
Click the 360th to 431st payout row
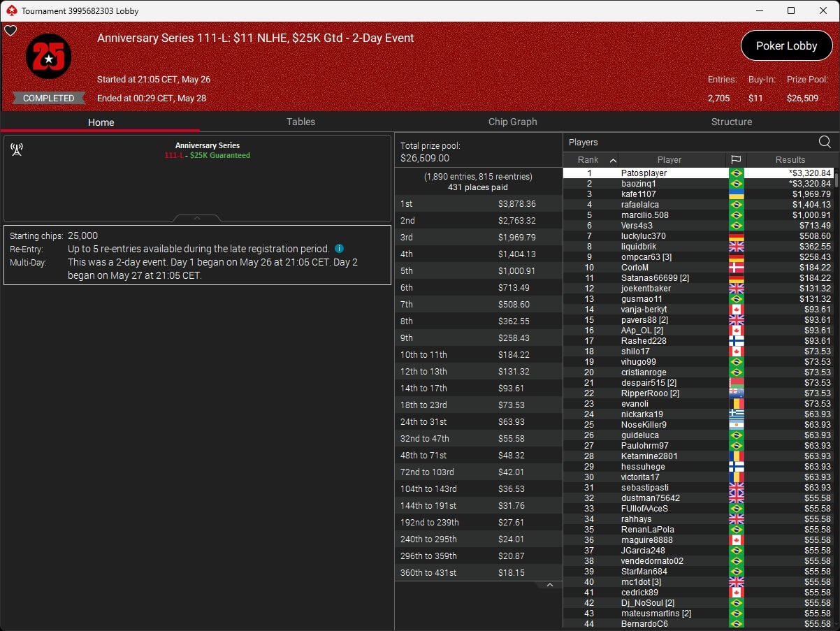pyautogui.click(x=479, y=572)
